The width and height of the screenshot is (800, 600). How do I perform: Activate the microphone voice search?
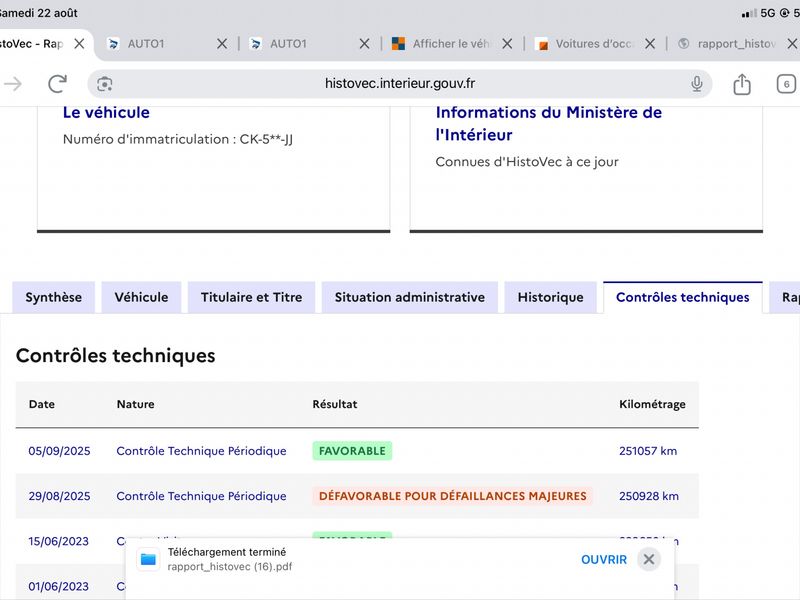point(696,84)
